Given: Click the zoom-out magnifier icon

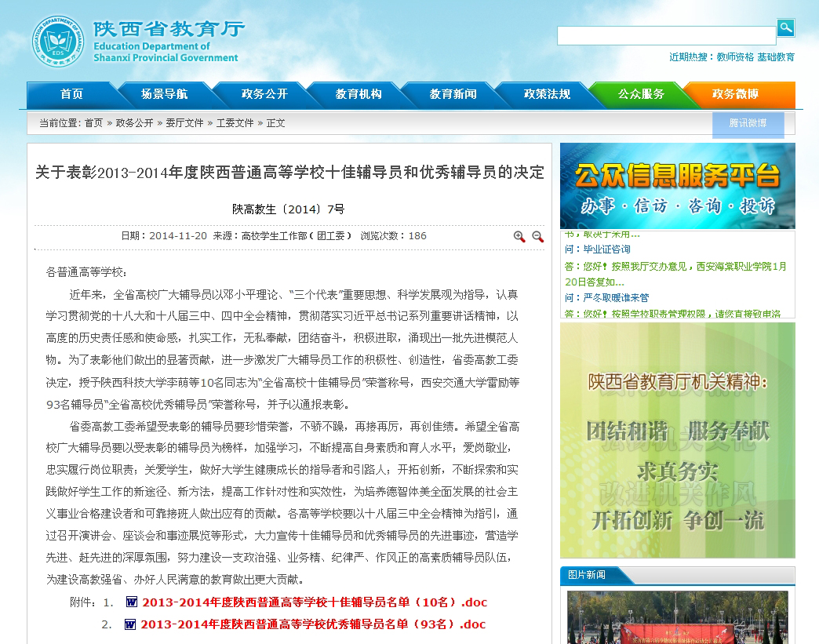Looking at the screenshot, I should point(537,236).
